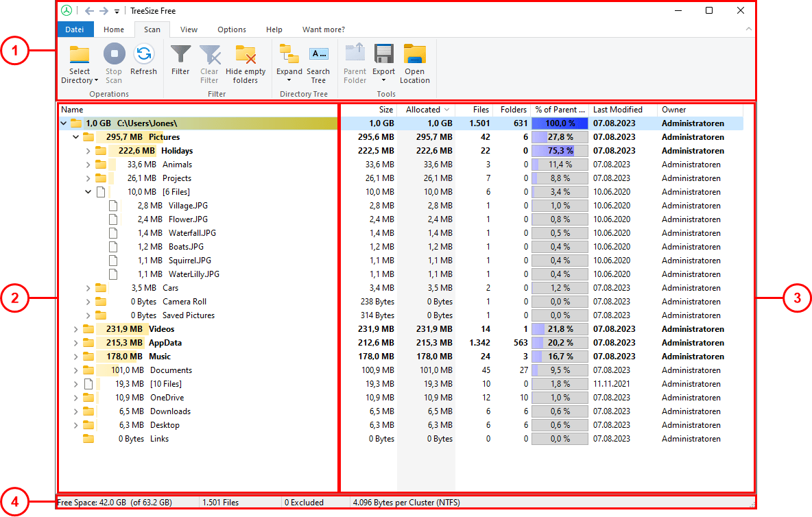Collapse the Pictures folder
The image size is (812, 517).
tap(75, 137)
